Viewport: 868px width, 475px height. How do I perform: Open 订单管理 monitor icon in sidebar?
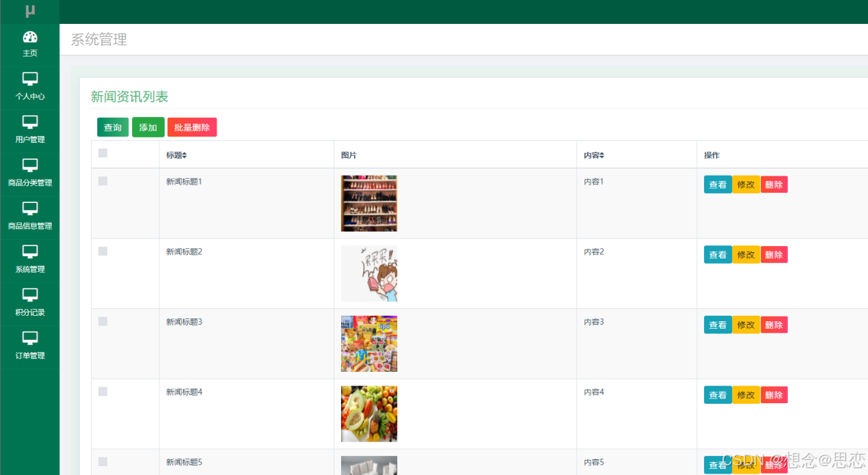30,338
